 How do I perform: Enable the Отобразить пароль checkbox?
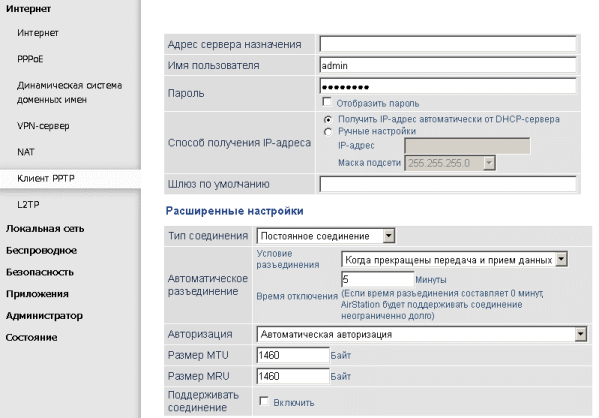(x=327, y=102)
